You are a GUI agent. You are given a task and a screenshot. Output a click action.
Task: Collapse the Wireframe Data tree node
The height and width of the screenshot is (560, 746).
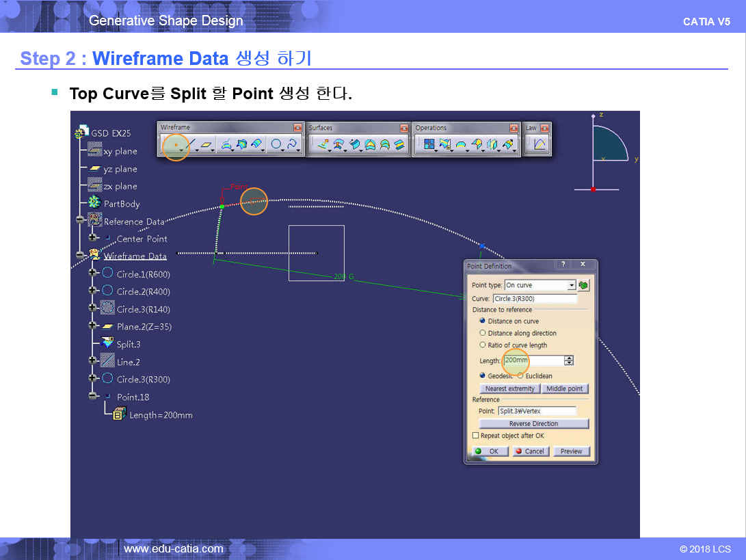[80, 256]
